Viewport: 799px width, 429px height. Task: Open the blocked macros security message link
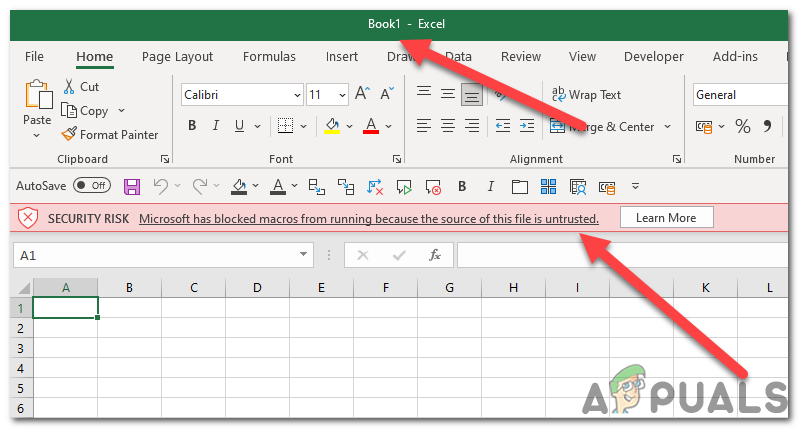click(x=369, y=219)
